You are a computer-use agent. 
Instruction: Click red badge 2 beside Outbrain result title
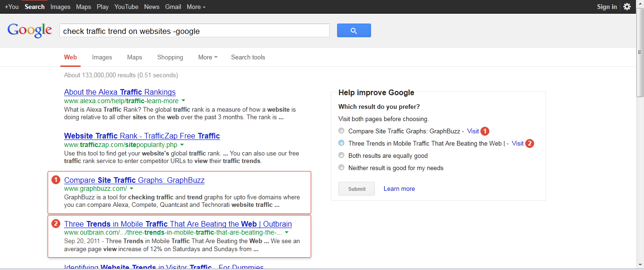pyautogui.click(x=56, y=224)
